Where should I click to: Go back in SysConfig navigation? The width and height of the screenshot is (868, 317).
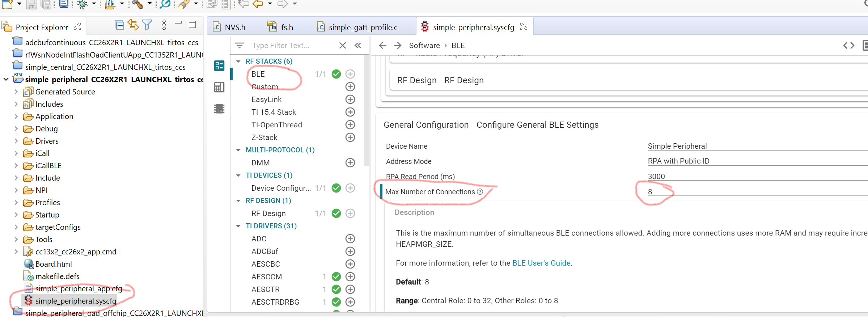(x=382, y=46)
